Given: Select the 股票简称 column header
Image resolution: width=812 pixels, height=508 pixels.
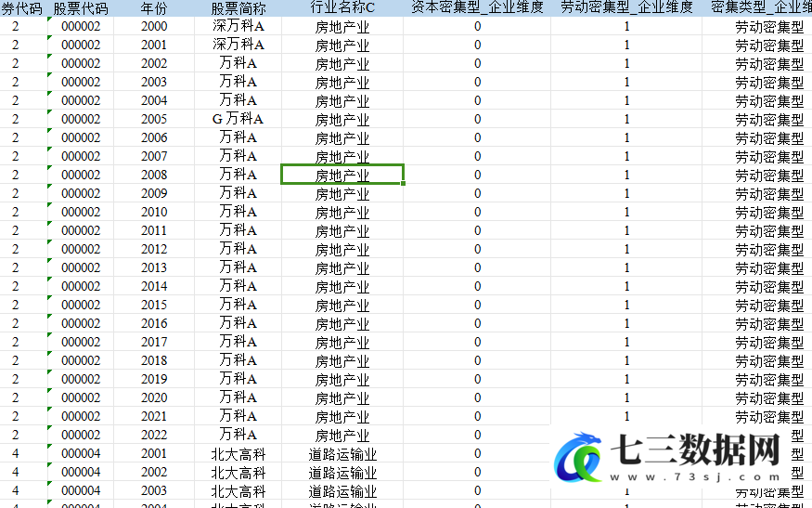Looking at the screenshot, I should (x=238, y=8).
